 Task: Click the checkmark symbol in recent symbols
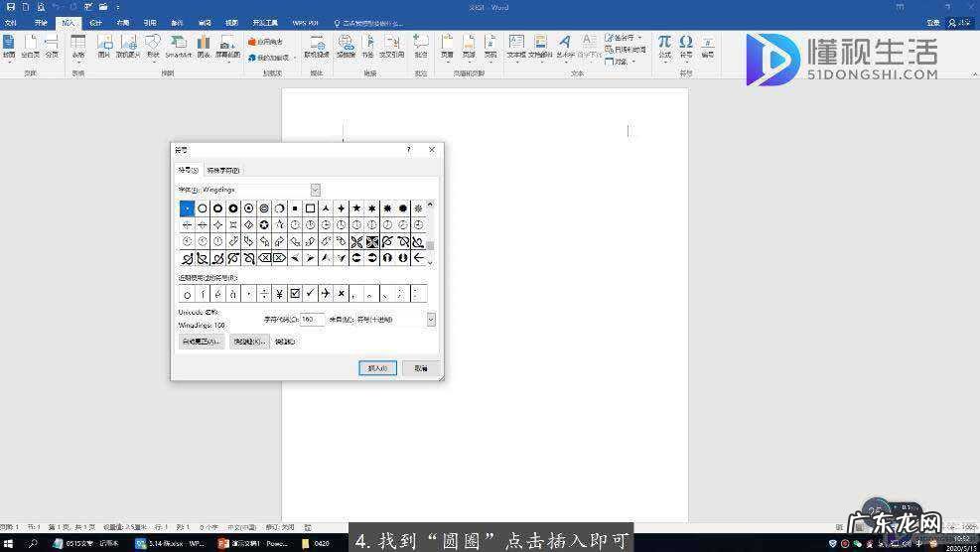(x=310, y=294)
